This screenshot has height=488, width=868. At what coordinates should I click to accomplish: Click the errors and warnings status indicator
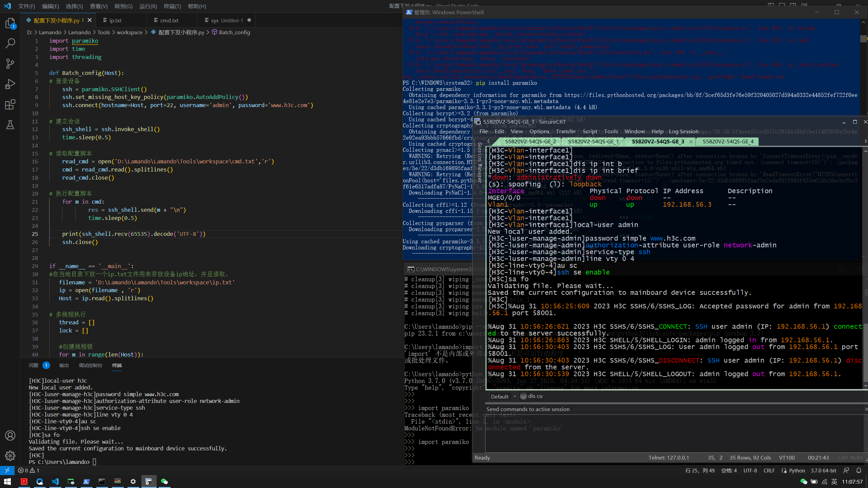[x=28, y=471]
